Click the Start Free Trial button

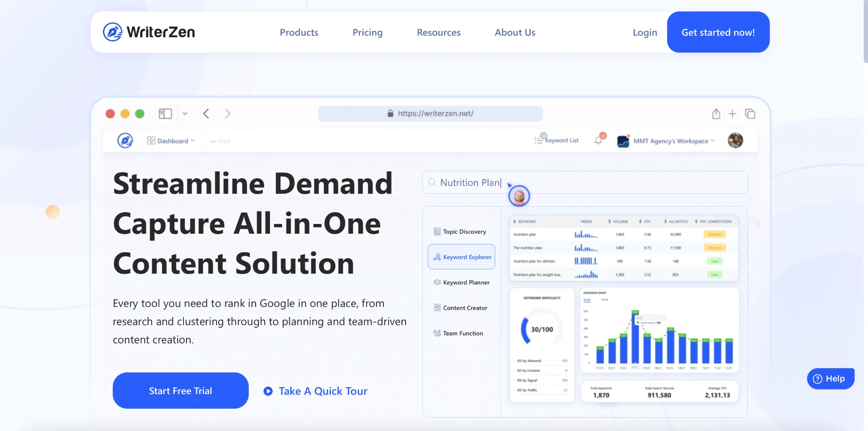coord(181,391)
